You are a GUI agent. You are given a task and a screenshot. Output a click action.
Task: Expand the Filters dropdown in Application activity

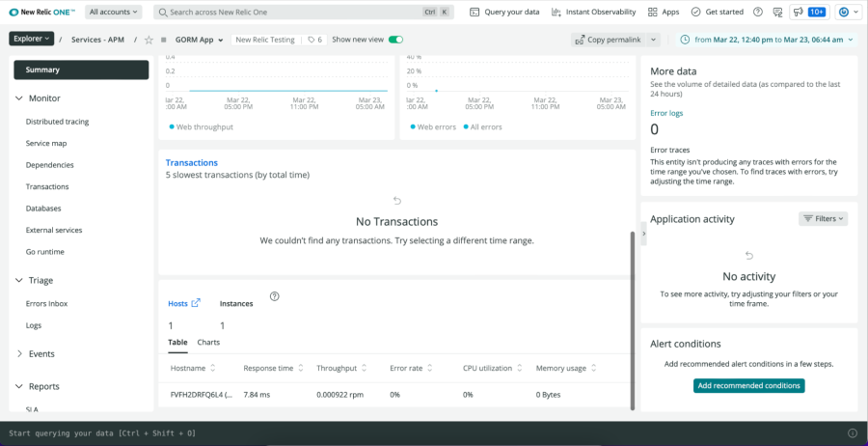[823, 219]
